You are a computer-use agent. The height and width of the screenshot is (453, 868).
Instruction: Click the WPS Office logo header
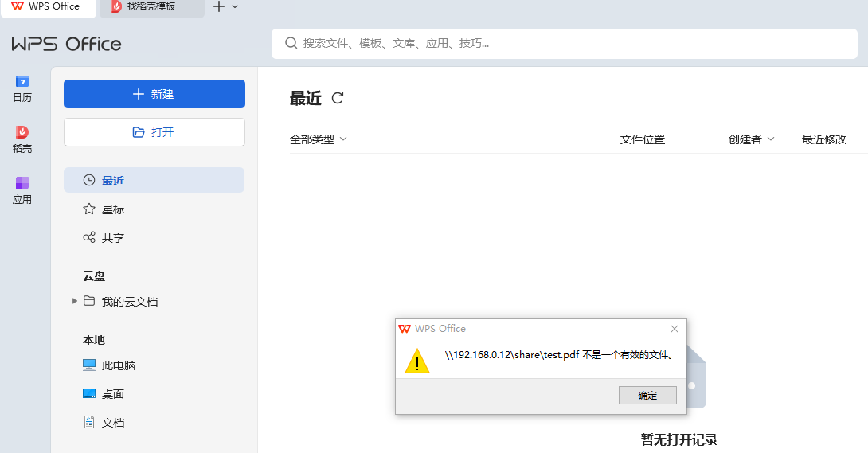click(66, 44)
